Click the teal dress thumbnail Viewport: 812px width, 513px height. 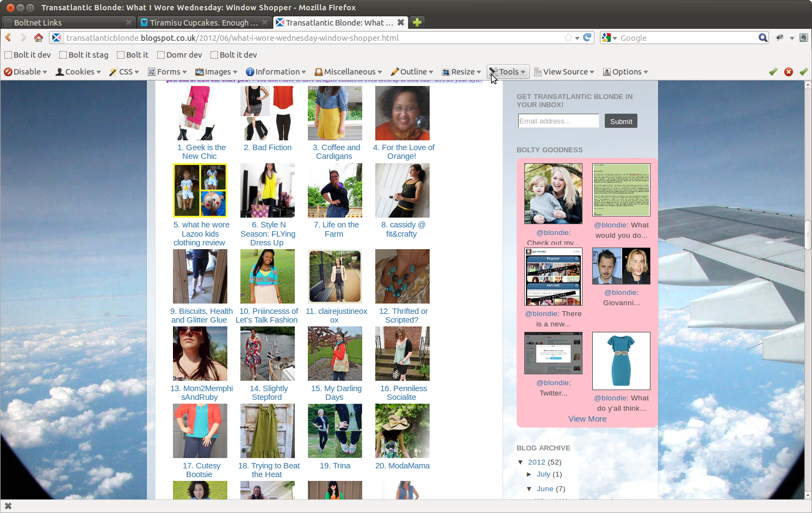click(621, 361)
